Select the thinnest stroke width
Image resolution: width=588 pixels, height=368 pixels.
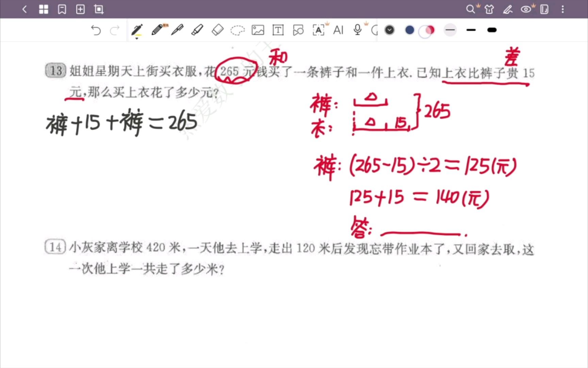(x=450, y=30)
